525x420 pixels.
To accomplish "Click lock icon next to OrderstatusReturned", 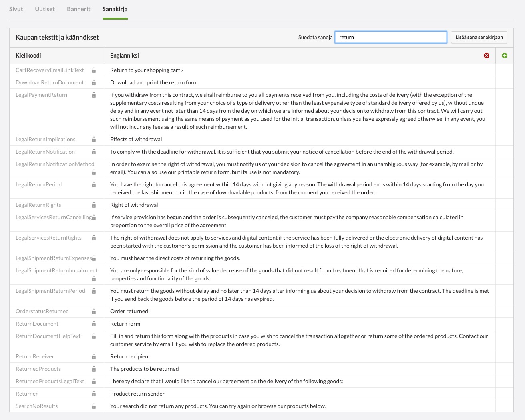I will click(94, 311).
